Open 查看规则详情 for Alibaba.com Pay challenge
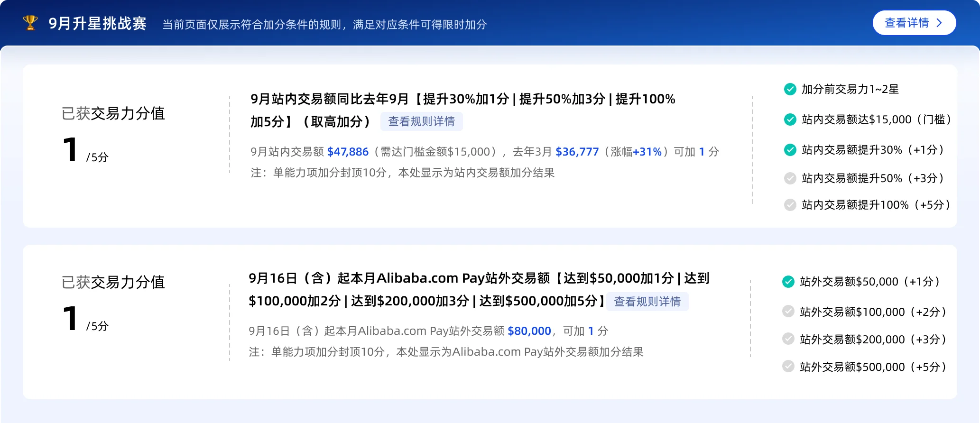Screen dimensions: 980x423 coord(647,302)
